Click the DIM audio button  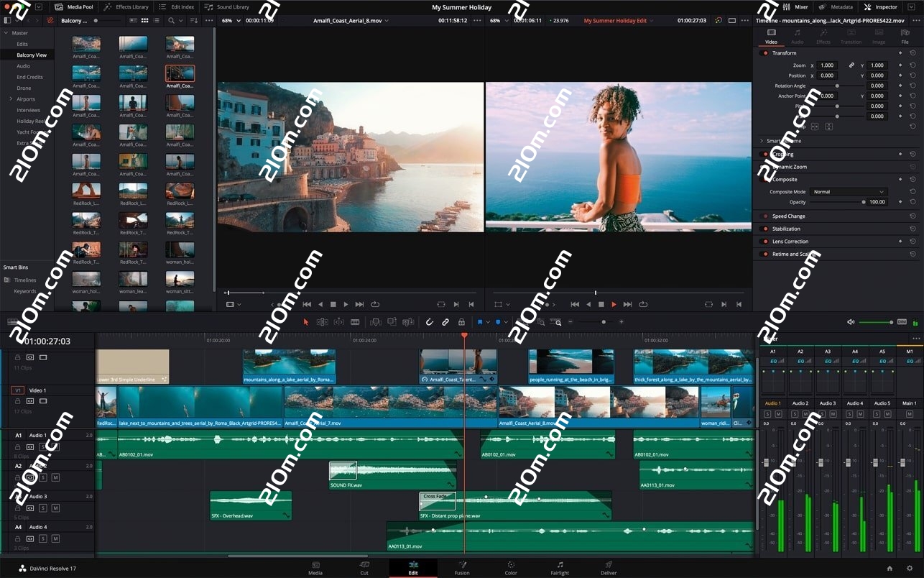(902, 322)
